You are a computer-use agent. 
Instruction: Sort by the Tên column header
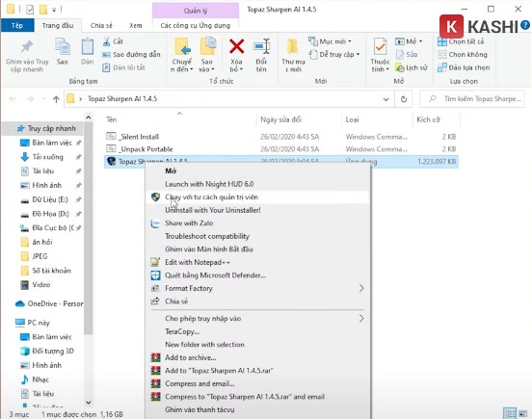click(x=111, y=119)
